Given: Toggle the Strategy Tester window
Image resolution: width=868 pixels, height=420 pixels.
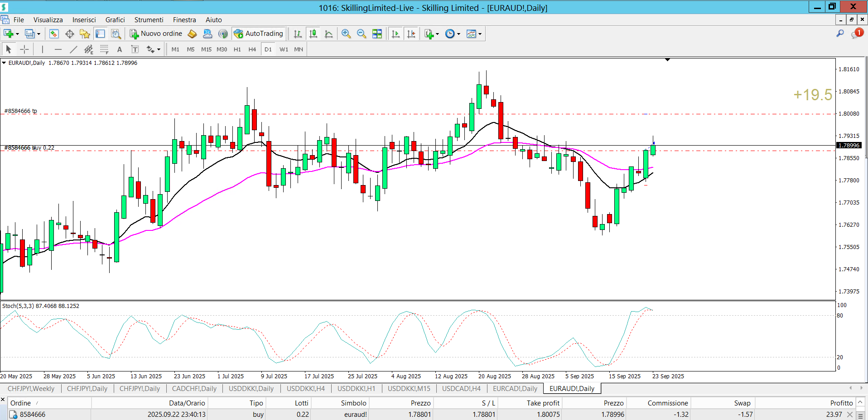Looking at the screenshot, I should (x=116, y=34).
